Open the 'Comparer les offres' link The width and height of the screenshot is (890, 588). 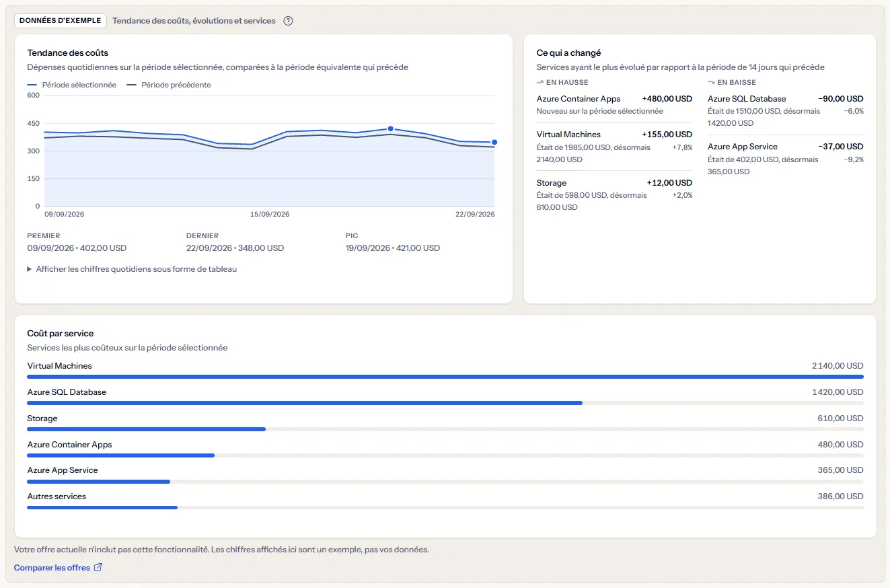click(58, 568)
